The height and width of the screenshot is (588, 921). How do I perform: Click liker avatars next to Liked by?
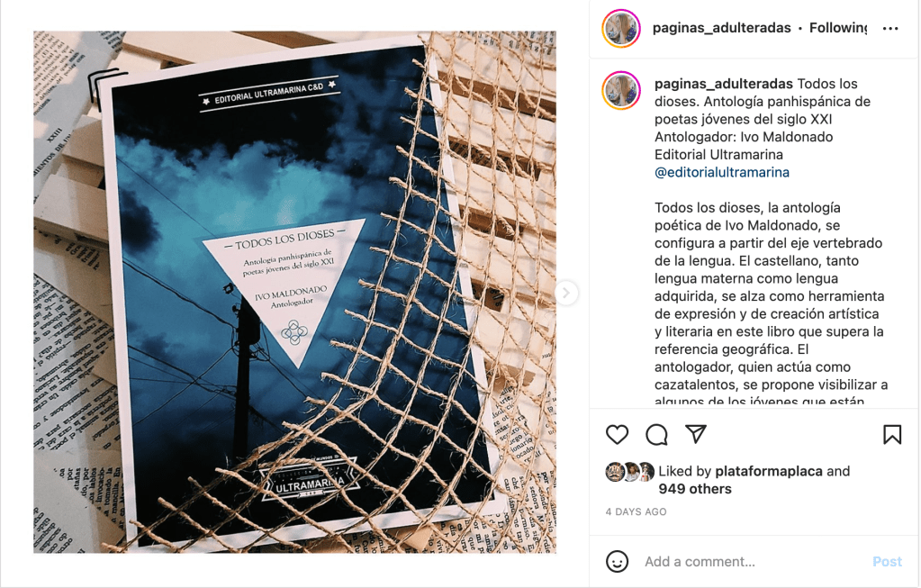tap(629, 472)
